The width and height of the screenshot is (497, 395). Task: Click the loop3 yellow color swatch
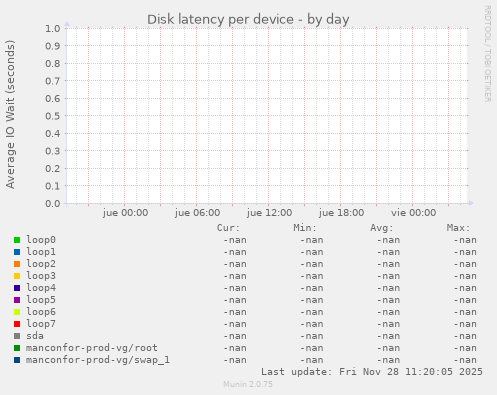click(17, 276)
